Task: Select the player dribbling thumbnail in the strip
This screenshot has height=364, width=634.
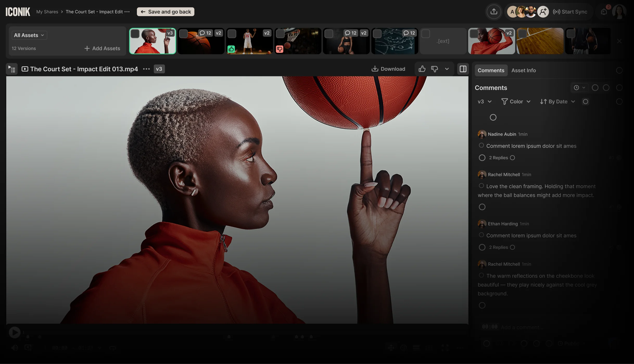Action: (249, 41)
